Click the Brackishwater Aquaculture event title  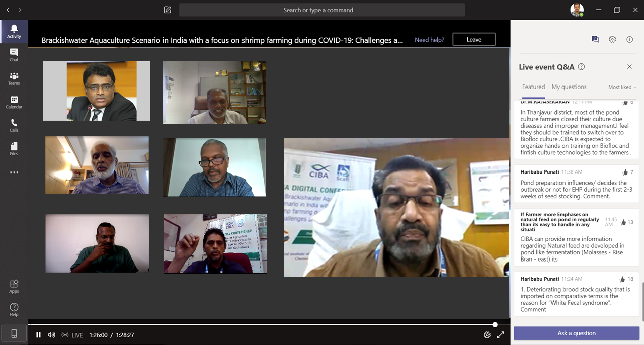click(x=222, y=40)
